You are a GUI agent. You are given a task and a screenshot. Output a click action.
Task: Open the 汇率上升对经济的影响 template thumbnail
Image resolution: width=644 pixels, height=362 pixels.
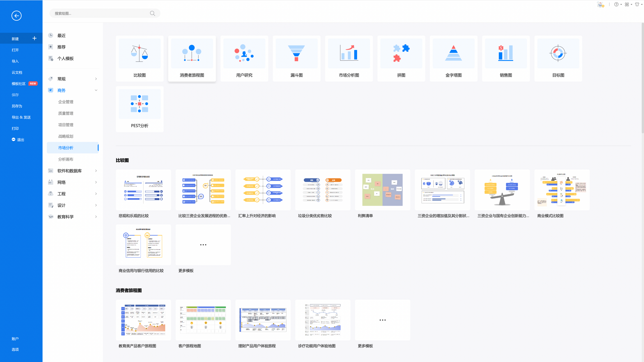[263, 190]
